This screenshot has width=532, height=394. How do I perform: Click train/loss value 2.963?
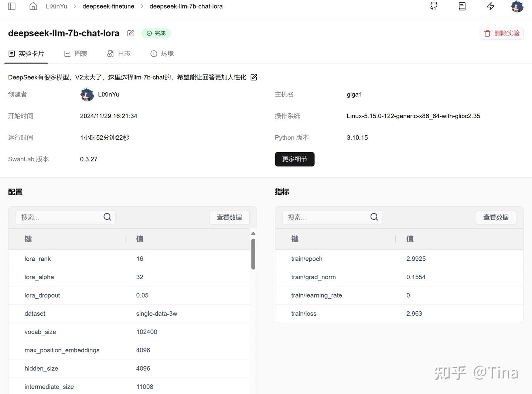tap(414, 314)
